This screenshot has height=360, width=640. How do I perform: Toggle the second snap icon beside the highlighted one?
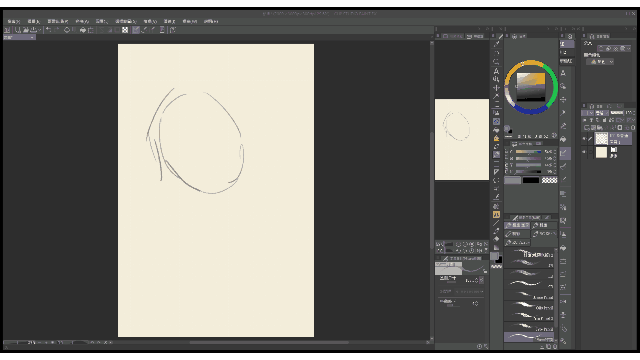pyautogui.click(x=144, y=30)
